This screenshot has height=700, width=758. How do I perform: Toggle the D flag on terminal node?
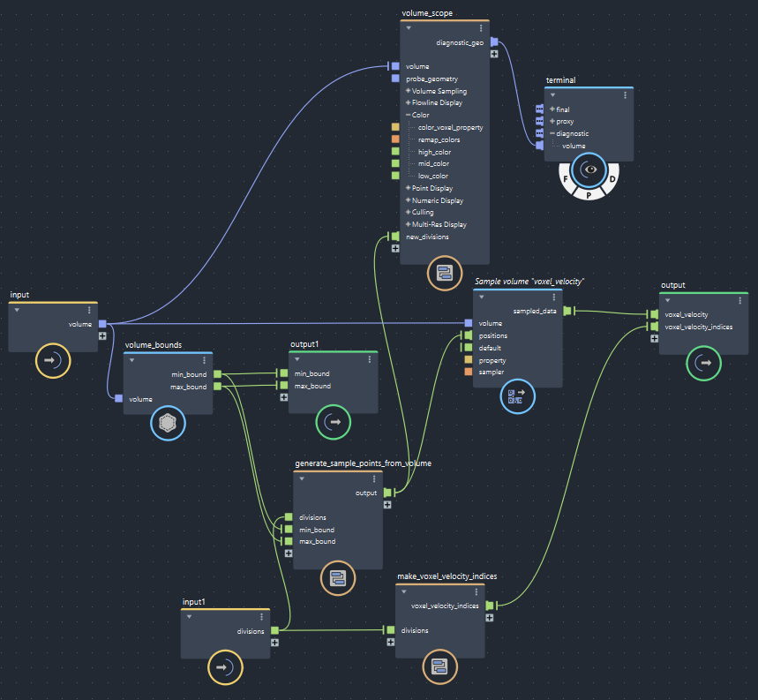coord(612,179)
